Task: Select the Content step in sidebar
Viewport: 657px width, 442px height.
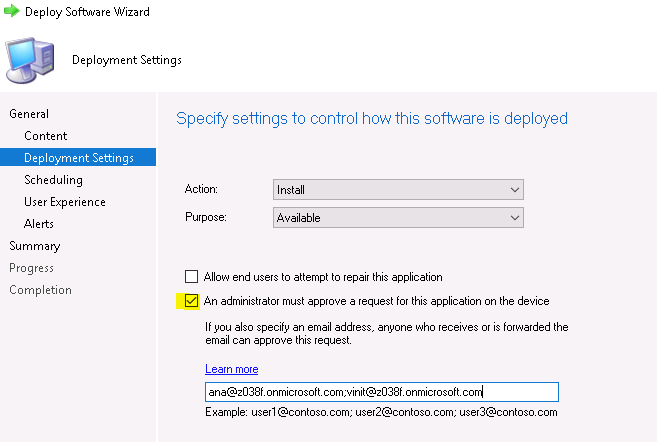Action: click(x=46, y=136)
